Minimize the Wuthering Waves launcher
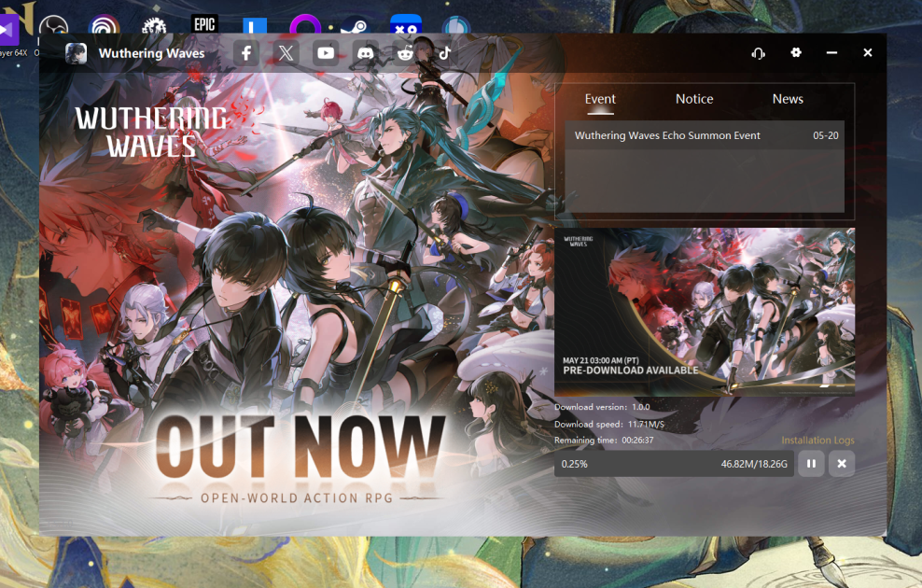The image size is (922, 588). pos(831,52)
